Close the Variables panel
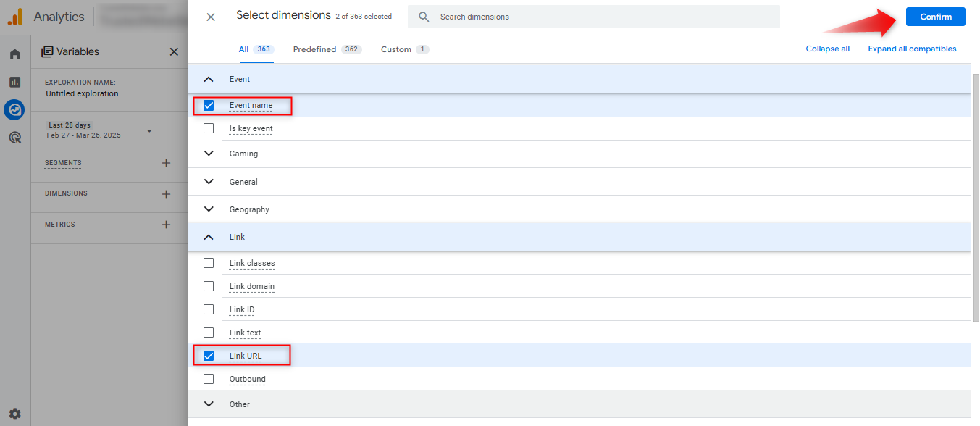Screen dimensions: 980x426 pyautogui.click(x=174, y=51)
